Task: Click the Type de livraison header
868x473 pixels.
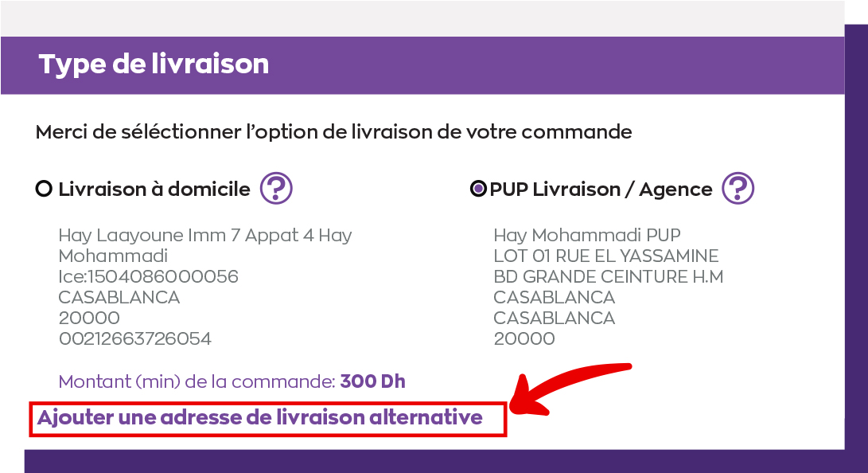Action: click(154, 64)
